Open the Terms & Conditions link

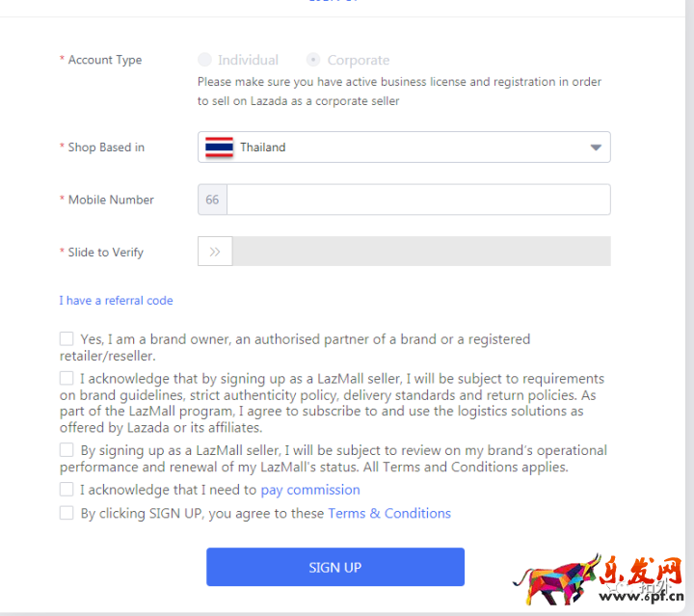tap(389, 514)
